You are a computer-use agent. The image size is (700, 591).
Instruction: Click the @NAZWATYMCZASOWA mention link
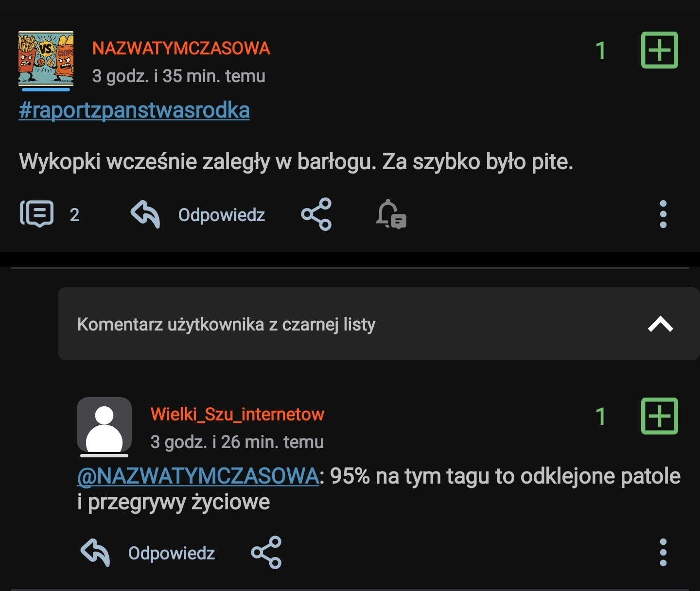point(198,476)
